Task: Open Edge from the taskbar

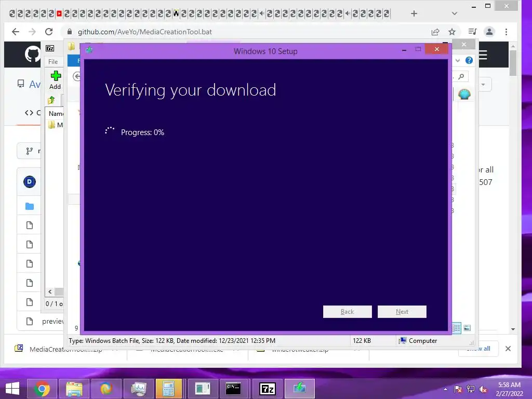Action: pos(106,389)
